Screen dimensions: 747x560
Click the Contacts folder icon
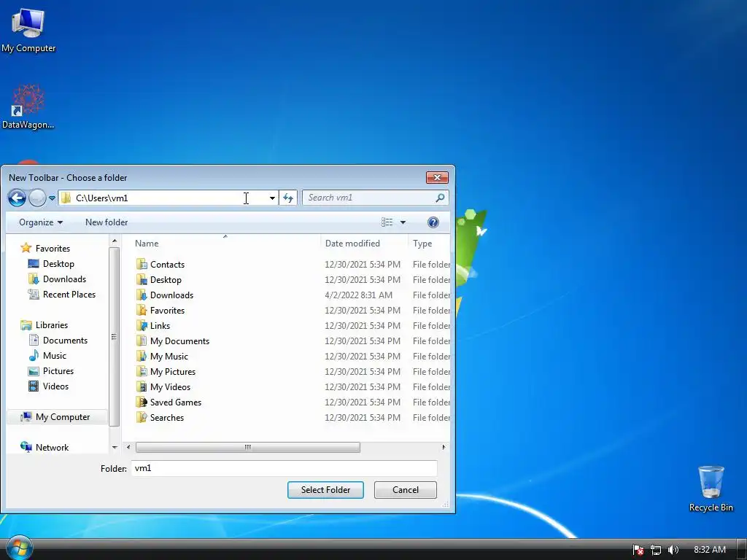click(x=142, y=264)
